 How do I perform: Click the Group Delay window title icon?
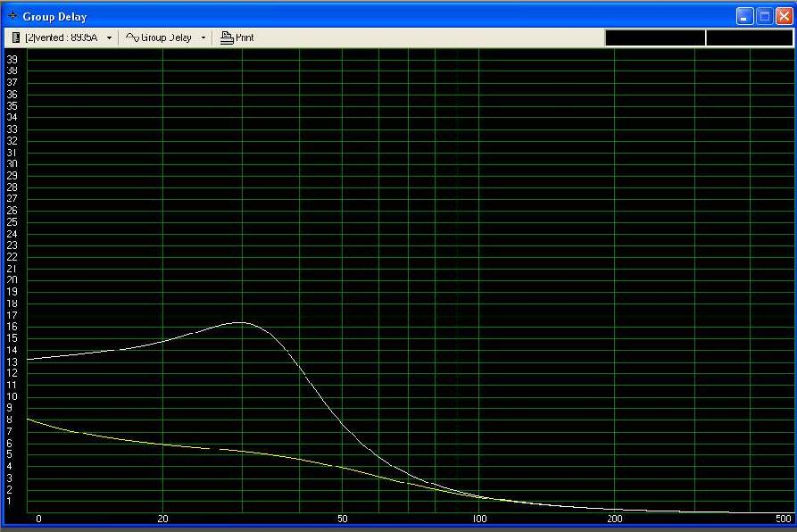click(x=12, y=16)
